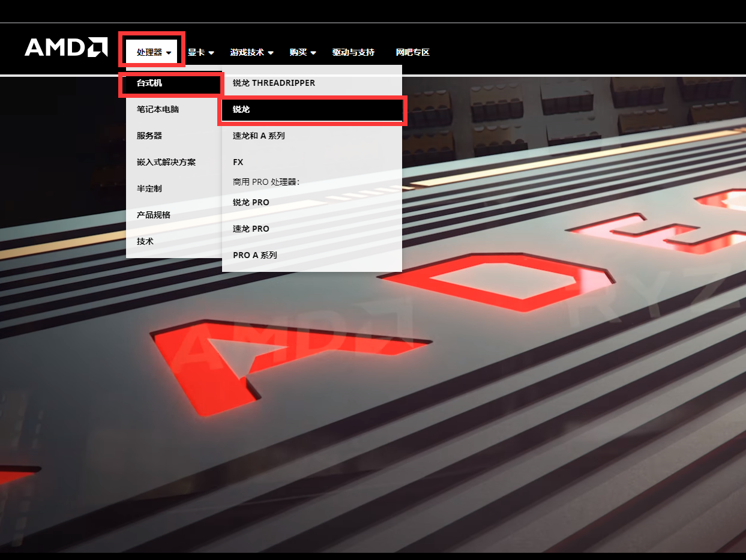This screenshot has height=560, width=746.
Task: Expand the 游戏技术 dropdown arrow
Action: point(271,53)
